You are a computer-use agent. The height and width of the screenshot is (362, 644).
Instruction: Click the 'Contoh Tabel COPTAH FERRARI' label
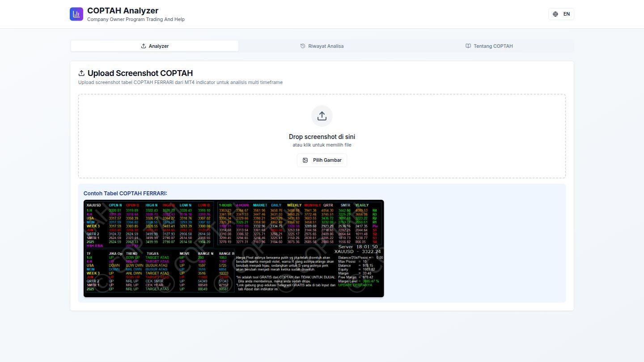coord(125,193)
